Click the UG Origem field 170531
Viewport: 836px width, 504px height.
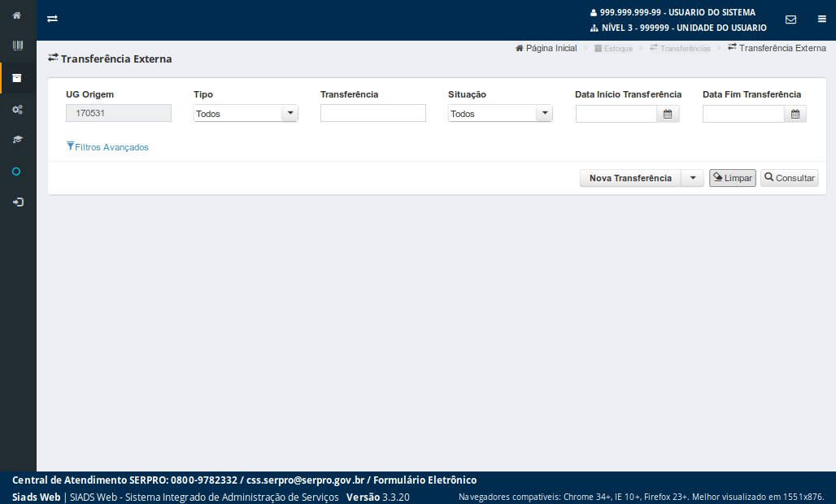[x=119, y=113]
